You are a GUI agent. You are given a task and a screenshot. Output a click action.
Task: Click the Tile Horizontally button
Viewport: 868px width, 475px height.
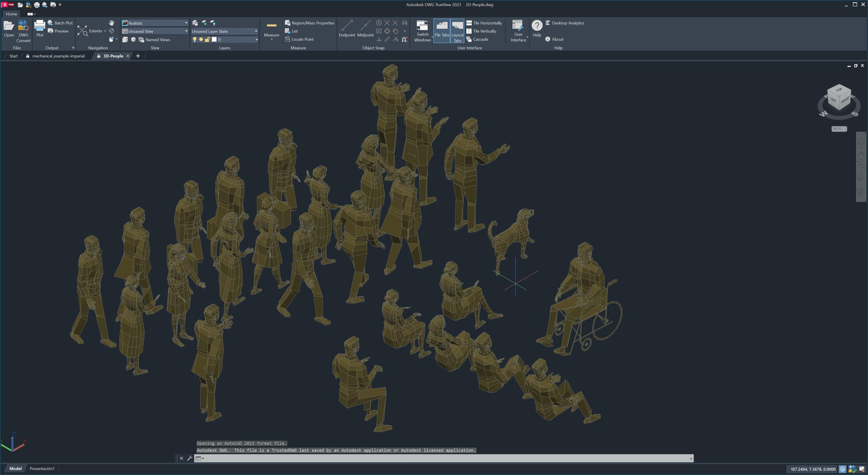(485, 23)
